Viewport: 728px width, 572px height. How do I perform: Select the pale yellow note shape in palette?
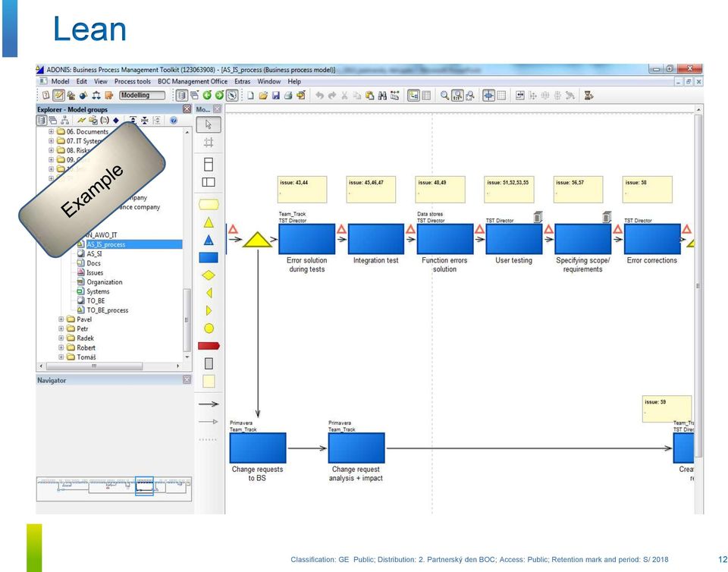[209, 381]
